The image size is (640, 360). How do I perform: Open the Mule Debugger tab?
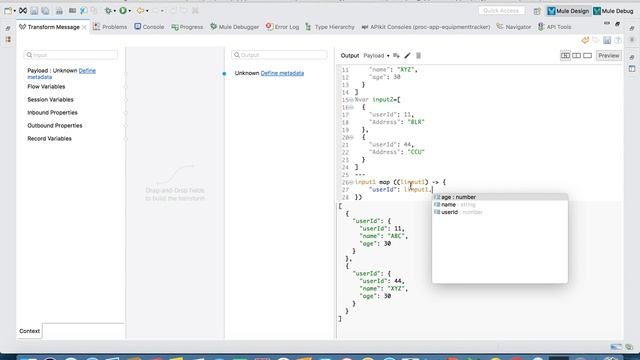pyautogui.click(x=235, y=27)
